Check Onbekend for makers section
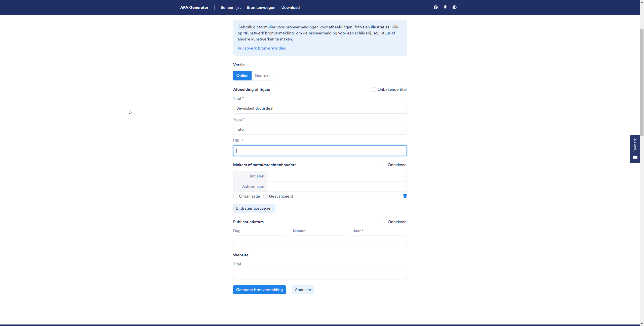Image resolution: width=644 pixels, height=326 pixels. tap(384, 165)
